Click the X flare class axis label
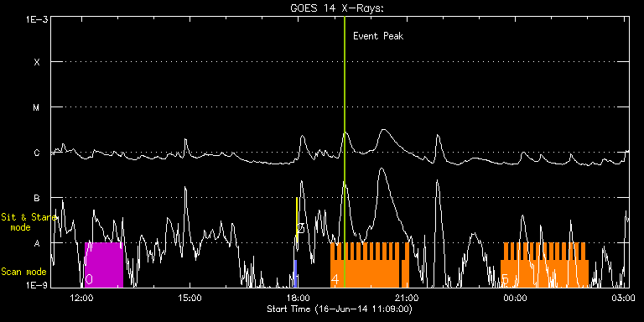The width and height of the screenshot is (644, 322). 37,62
